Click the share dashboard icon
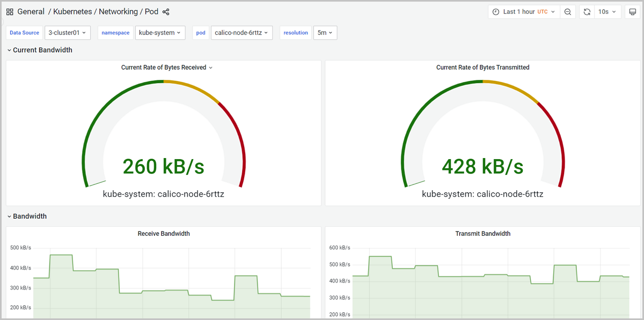 (166, 12)
